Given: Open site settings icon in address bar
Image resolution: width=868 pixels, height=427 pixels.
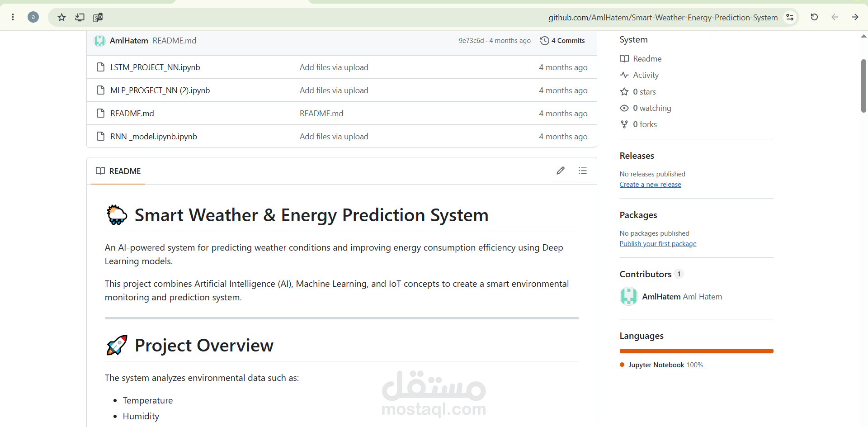Looking at the screenshot, I should pos(790,17).
